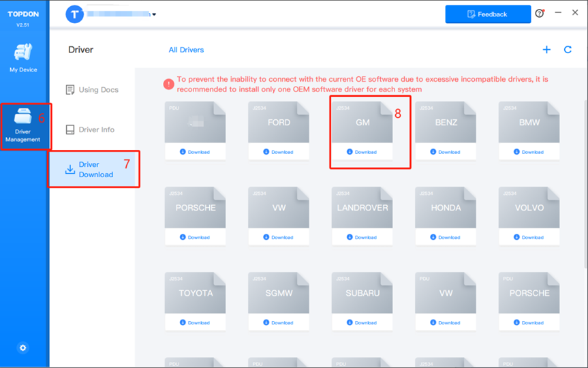Viewport: 588px width, 368px height.
Task: Select the LANDROVER driver file thumbnail
Action: click(362, 207)
